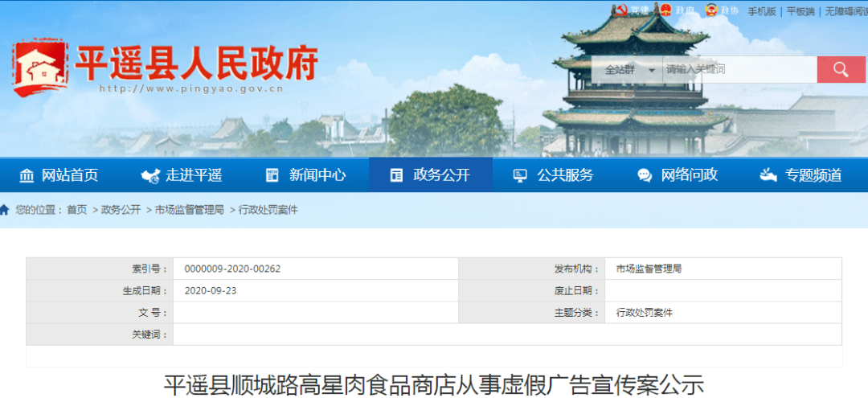Open 无障碍阅读 accessibility link
This screenshot has width=868, height=398.
point(845,11)
